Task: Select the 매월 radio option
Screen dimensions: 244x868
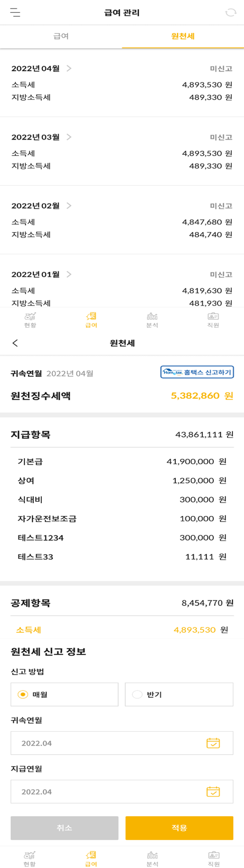Action: 64,694
